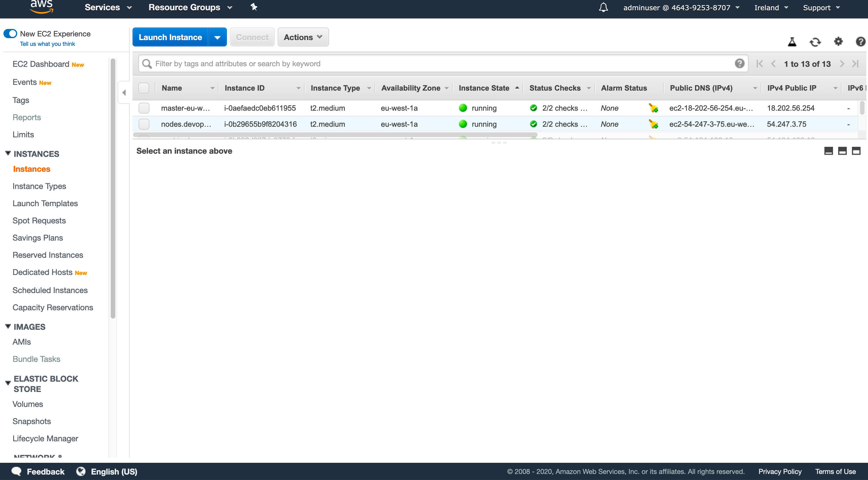This screenshot has width=868, height=480.
Task: Refresh the instances list
Action: click(x=815, y=42)
